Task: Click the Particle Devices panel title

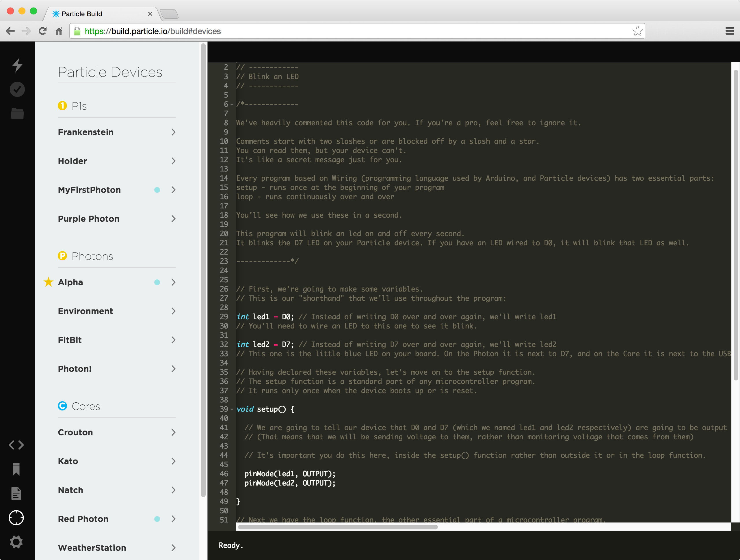Action: point(110,72)
